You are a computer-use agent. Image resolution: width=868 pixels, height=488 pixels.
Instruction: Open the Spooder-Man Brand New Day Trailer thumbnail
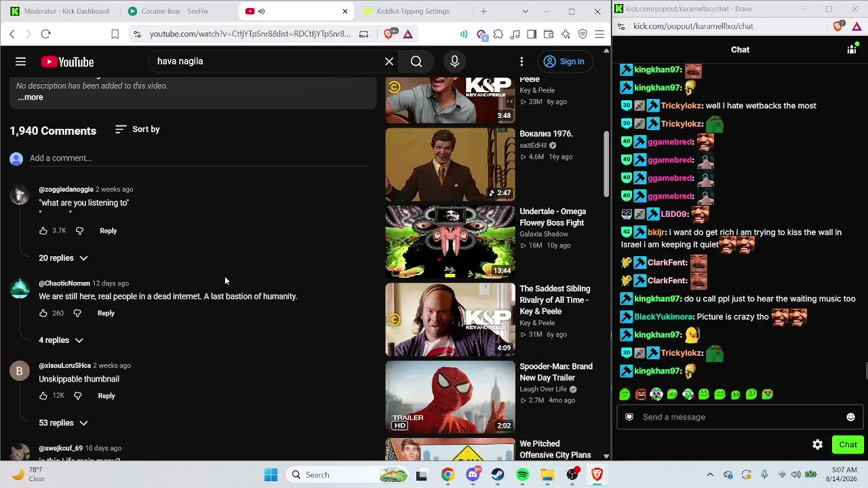point(450,397)
